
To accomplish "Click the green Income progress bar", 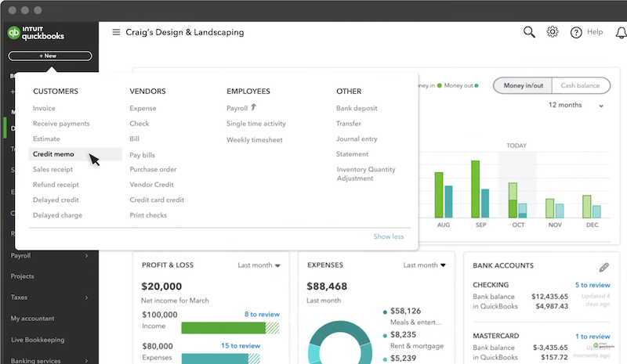I will (223, 328).
